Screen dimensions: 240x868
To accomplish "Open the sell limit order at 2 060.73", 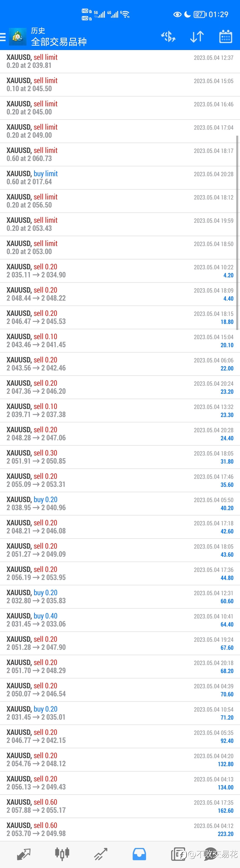I will pos(120,154).
